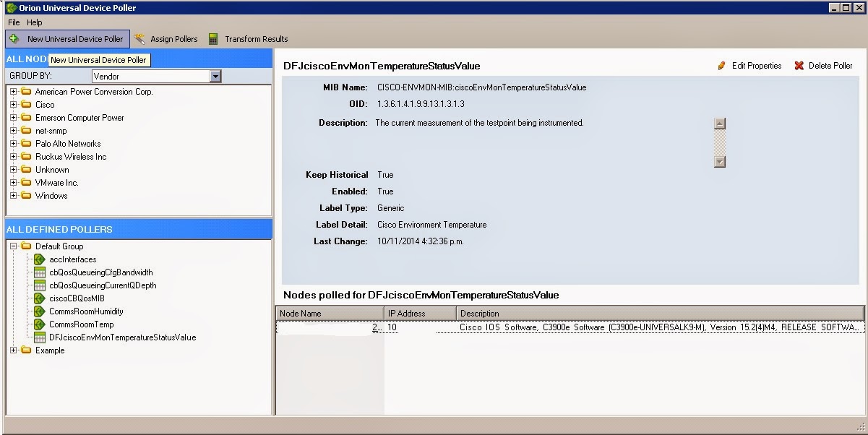Click the CommsRoomHumidity poller icon
The width and height of the screenshot is (868, 435).
tap(40, 311)
